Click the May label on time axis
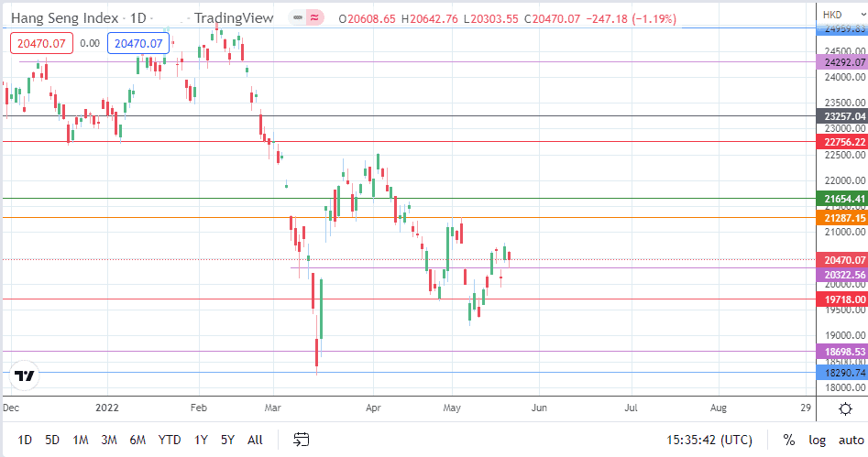Screen dimensions: 868x457 (x=452, y=408)
